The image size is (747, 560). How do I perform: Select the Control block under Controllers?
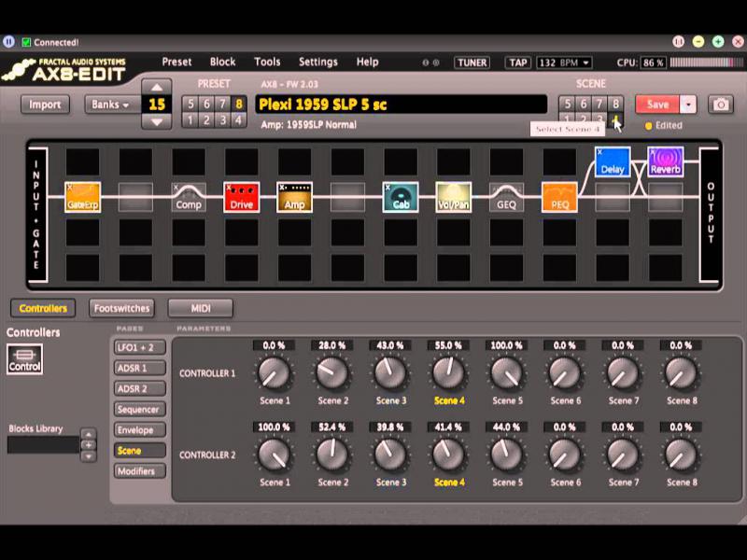pyautogui.click(x=24, y=359)
